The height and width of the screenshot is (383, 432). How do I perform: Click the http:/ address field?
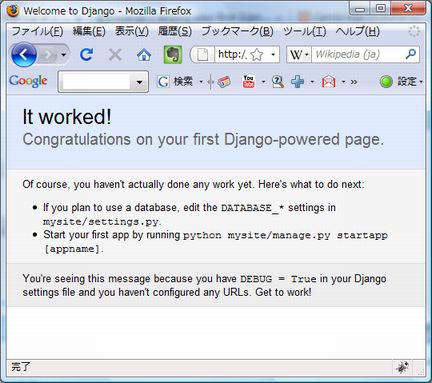pos(233,54)
